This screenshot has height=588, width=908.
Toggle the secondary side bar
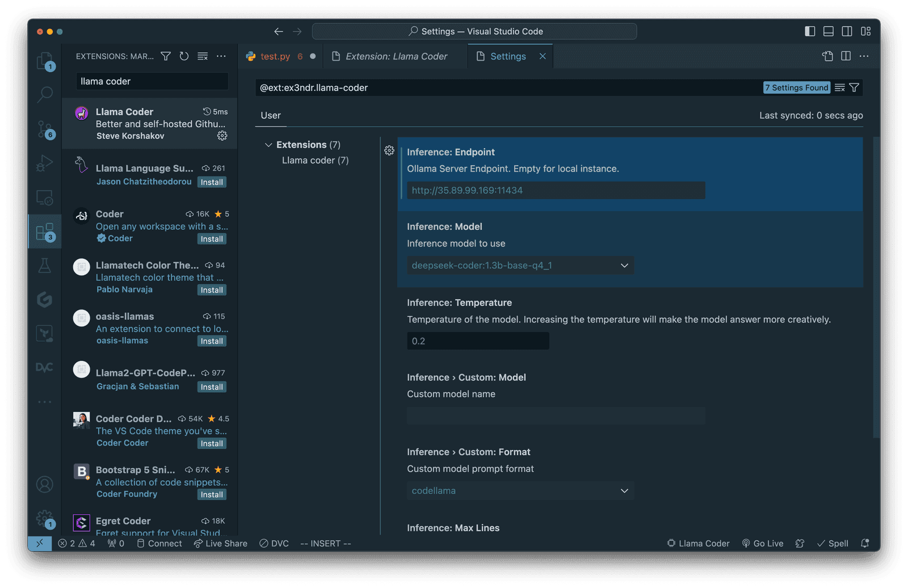click(x=847, y=31)
